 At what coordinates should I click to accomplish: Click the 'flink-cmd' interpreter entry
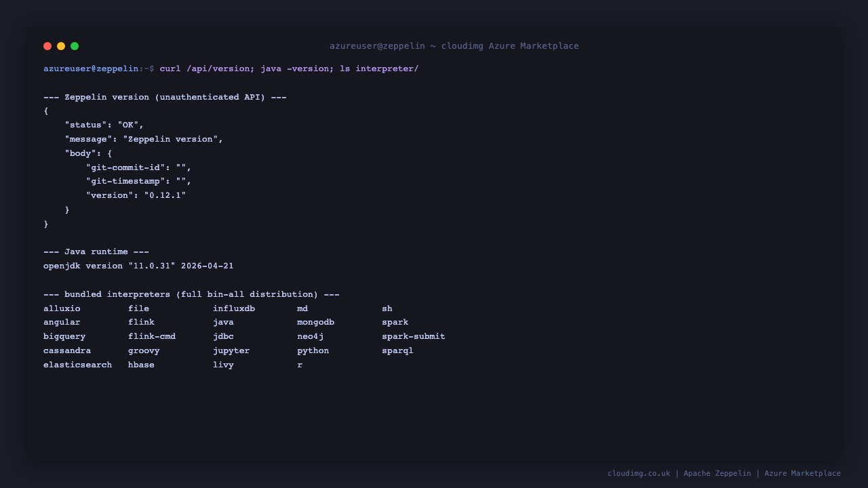click(152, 336)
